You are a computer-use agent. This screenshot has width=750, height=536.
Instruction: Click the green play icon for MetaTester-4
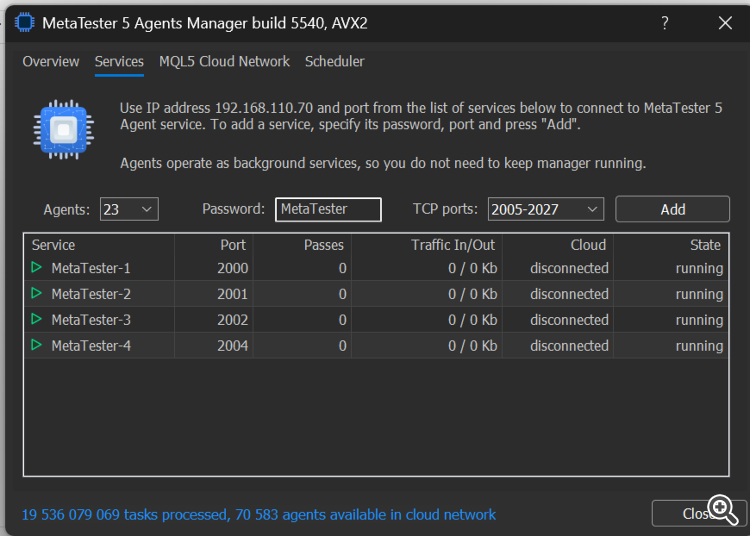click(37, 346)
